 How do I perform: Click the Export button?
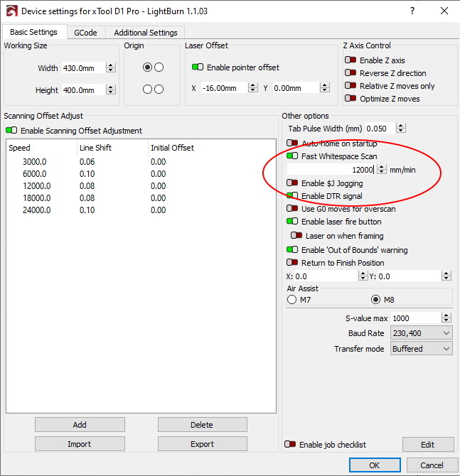click(203, 444)
